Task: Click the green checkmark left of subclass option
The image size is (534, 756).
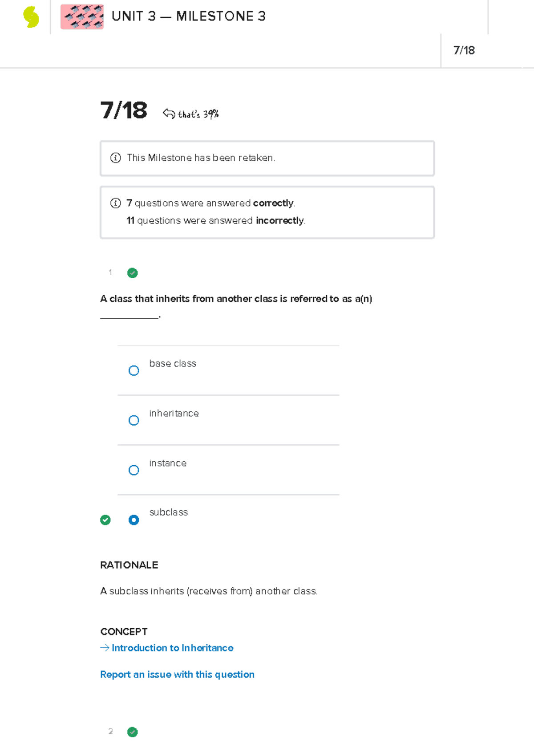Action: 105,520
